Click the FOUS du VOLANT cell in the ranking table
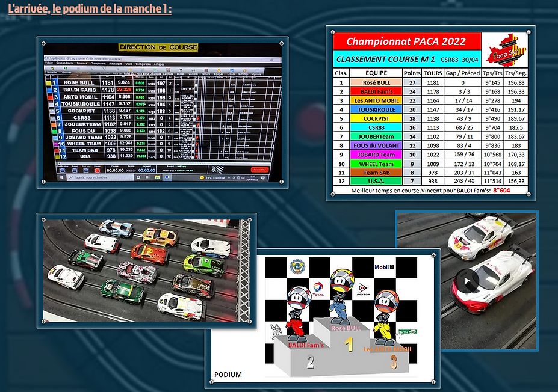This screenshot has height=392, width=558. click(376, 145)
